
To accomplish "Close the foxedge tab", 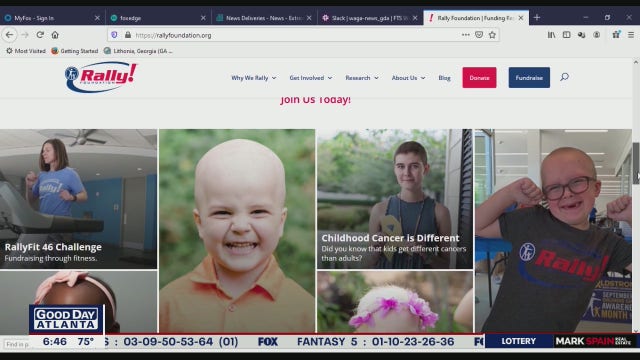I will (x=203, y=18).
